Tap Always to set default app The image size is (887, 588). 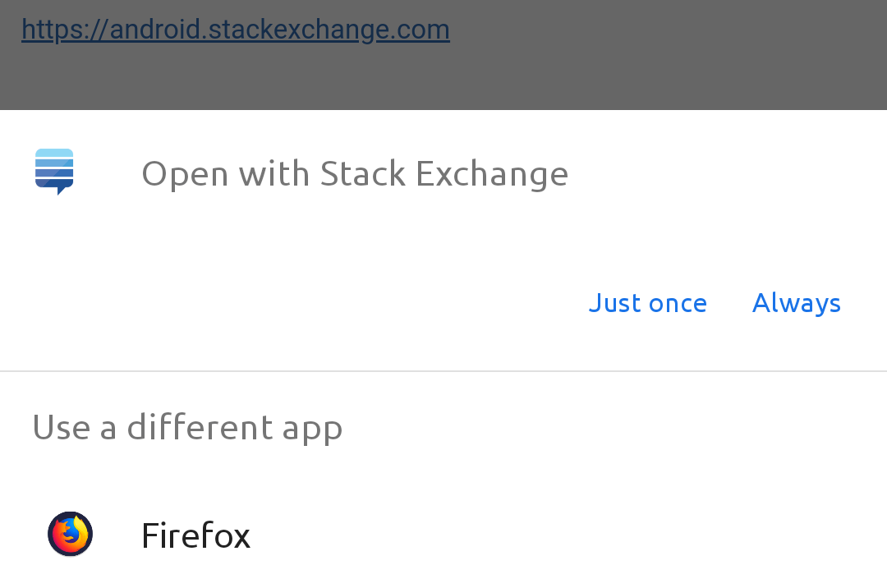tap(796, 303)
